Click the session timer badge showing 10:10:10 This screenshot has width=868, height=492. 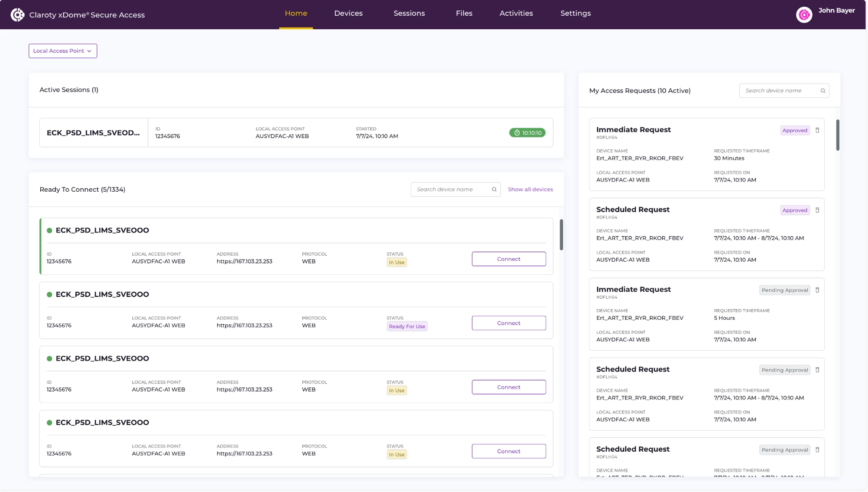(x=527, y=132)
